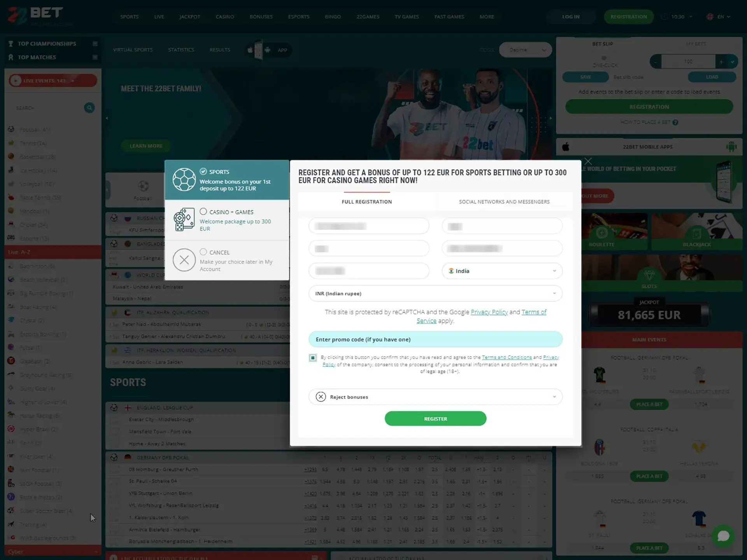Click the 22BET mobile apps Android icon
747x560 pixels.
click(x=731, y=147)
